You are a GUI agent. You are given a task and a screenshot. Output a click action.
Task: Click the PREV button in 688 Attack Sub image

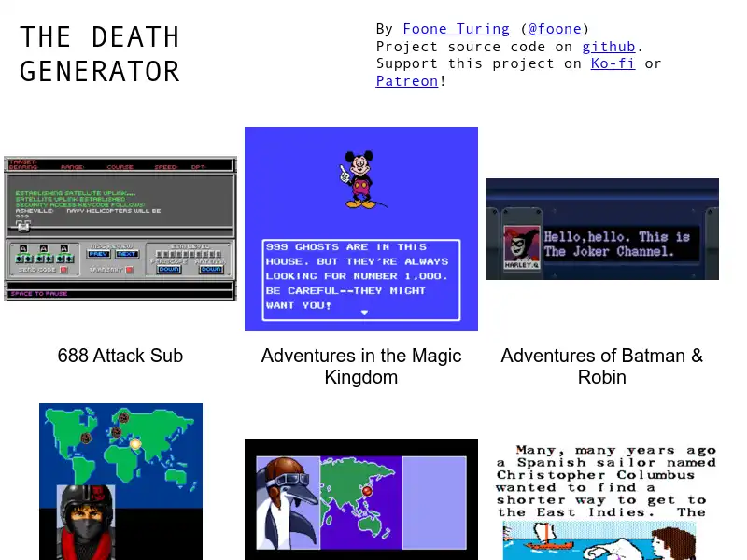tap(99, 254)
